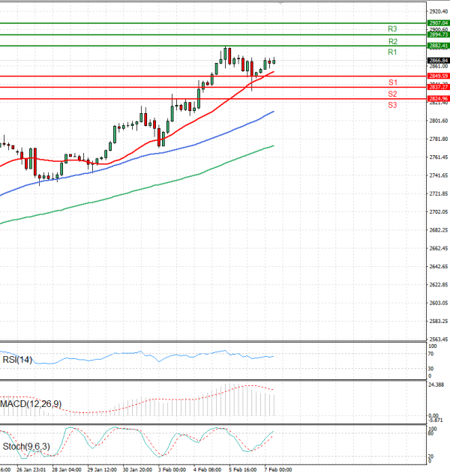Viewport: 450px width, 476px height.
Task: Select the MACD(12,26,9) indicator label
Action: click(x=30, y=404)
